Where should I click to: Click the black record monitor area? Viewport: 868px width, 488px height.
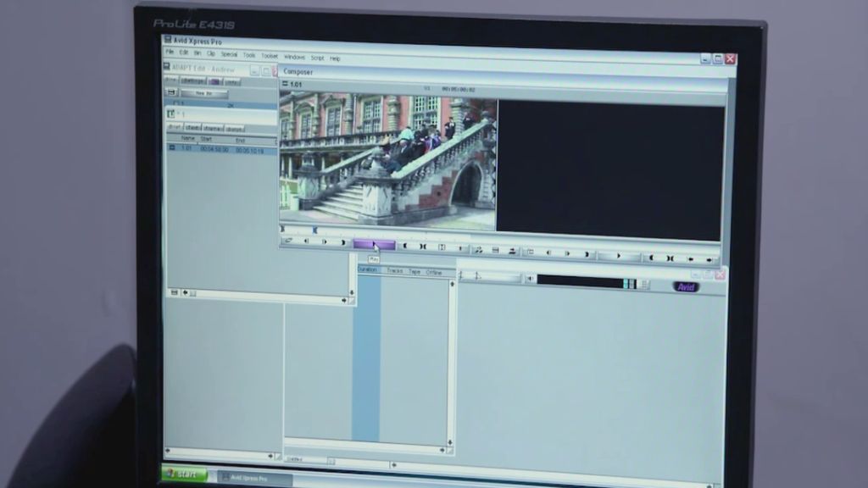pyautogui.click(x=610, y=169)
